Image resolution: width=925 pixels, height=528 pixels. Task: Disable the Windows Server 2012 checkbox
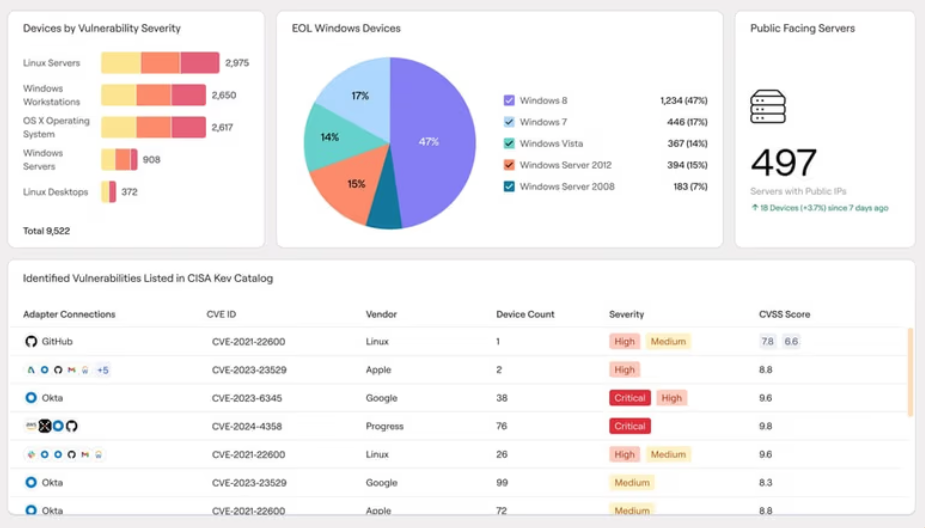tap(509, 165)
